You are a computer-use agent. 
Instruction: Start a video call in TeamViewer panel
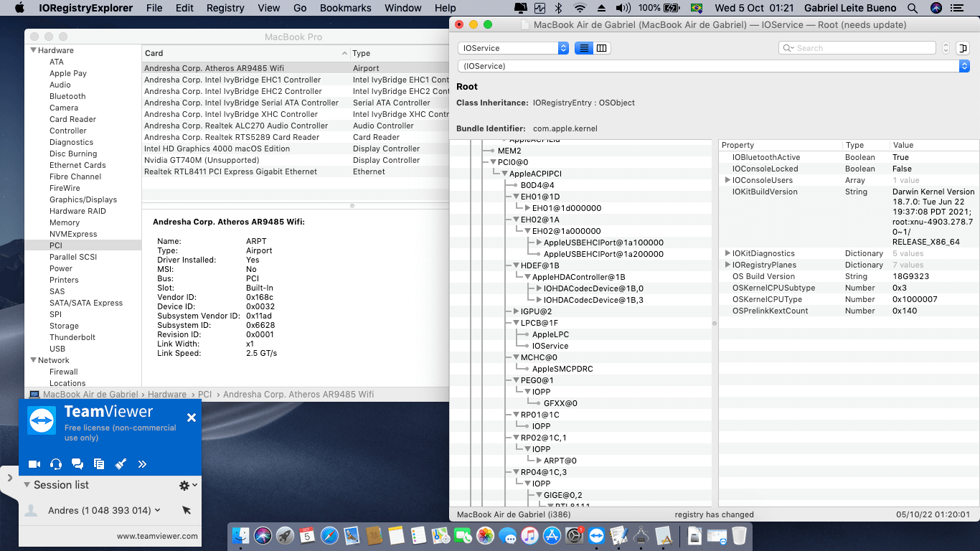[x=34, y=464]
